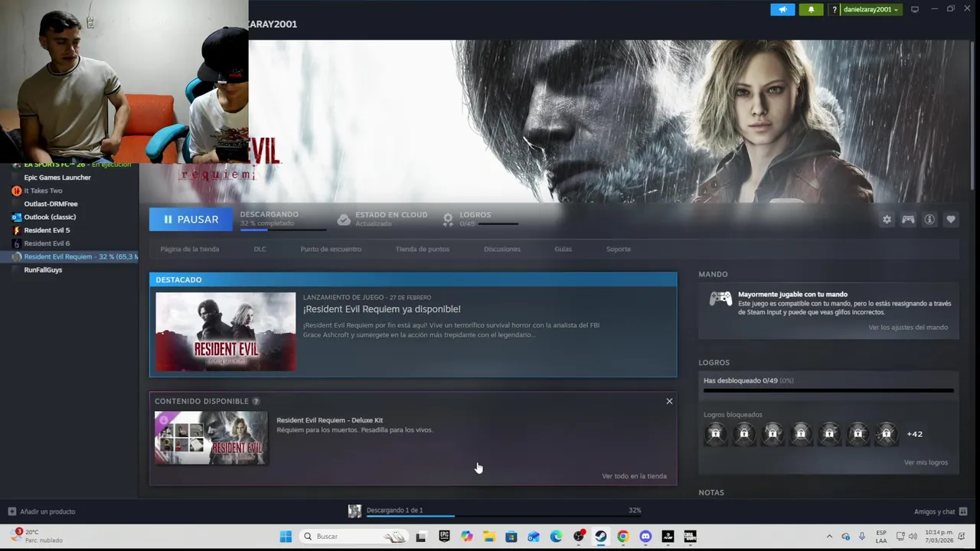Click the gamepad icon in Mando panel
The height and width of the screenshot is (551, 980).
pyautogui.click(x=720, y=298)
